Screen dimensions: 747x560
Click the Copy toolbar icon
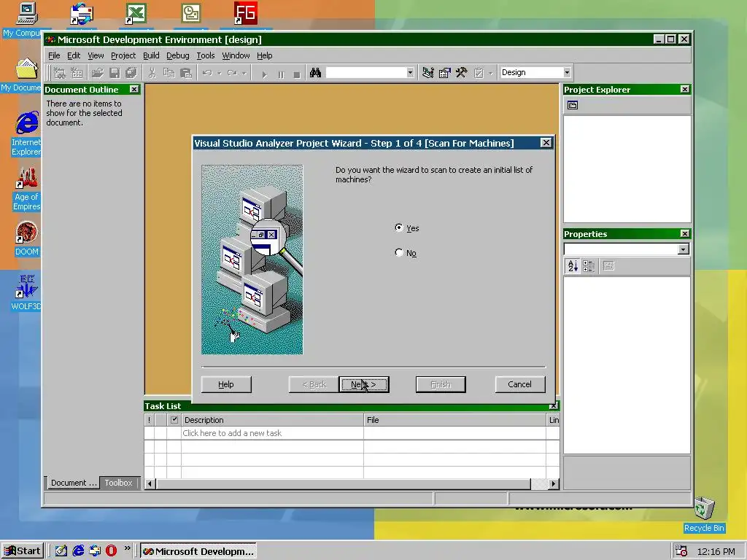(169, 73)
